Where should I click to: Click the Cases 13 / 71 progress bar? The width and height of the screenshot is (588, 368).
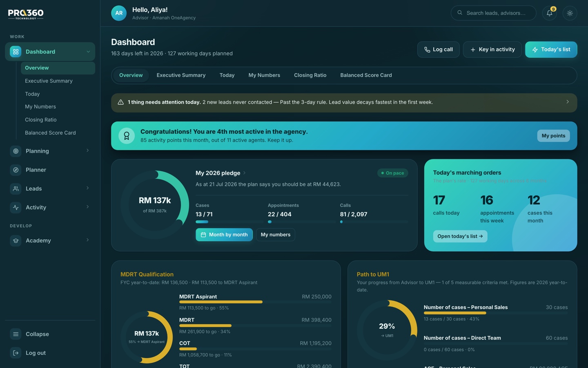229,222
